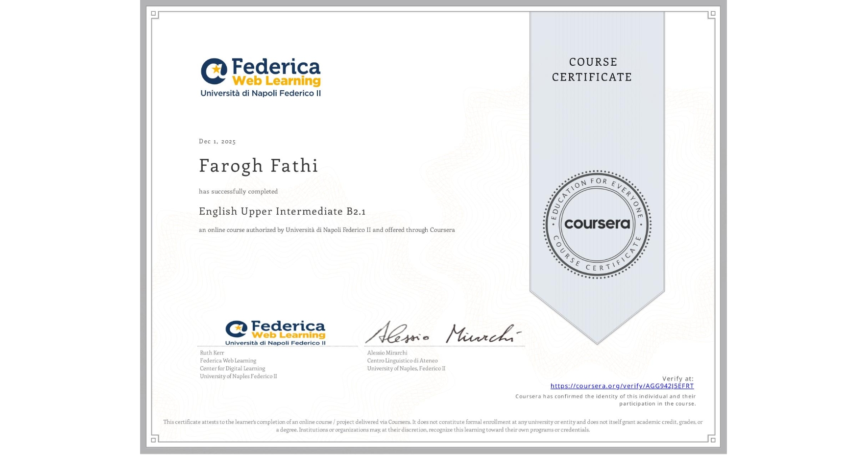The height and width of the screenshot is (455, 868).
Task: Click 'University of Naples, Federico II' under Alessio Mirarchi
Action: coord(406,368)
